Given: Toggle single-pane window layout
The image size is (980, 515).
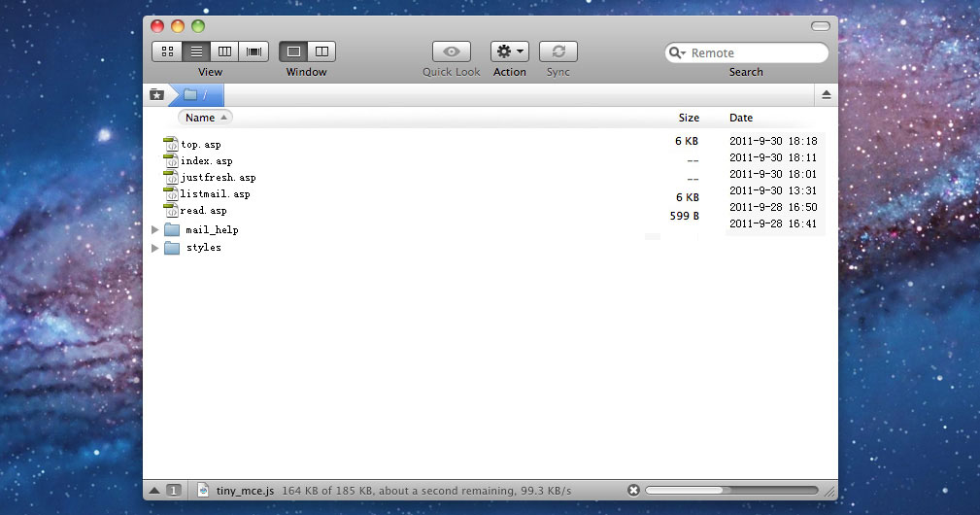Looking at the screenshot, I should (x=294, y=51).
